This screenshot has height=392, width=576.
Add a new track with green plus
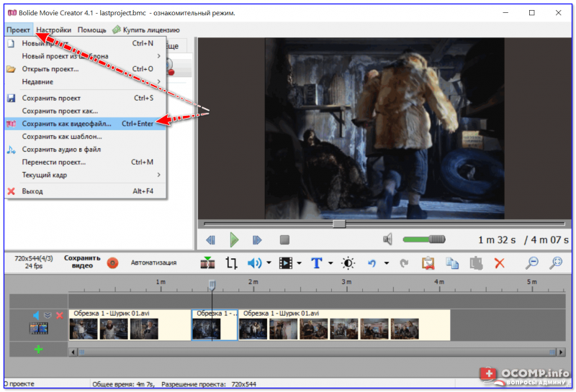pyautogui.click(x=38, y=350)
